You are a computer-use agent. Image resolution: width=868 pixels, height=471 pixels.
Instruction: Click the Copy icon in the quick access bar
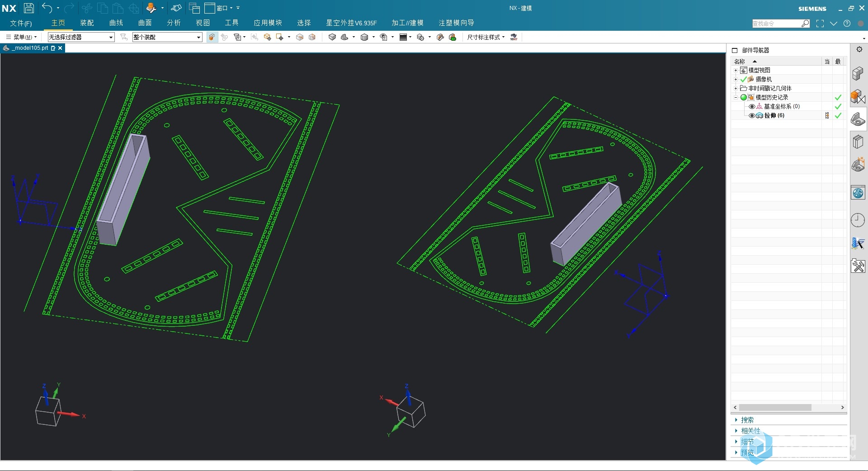pyautogui.click(x=103, y=8)
